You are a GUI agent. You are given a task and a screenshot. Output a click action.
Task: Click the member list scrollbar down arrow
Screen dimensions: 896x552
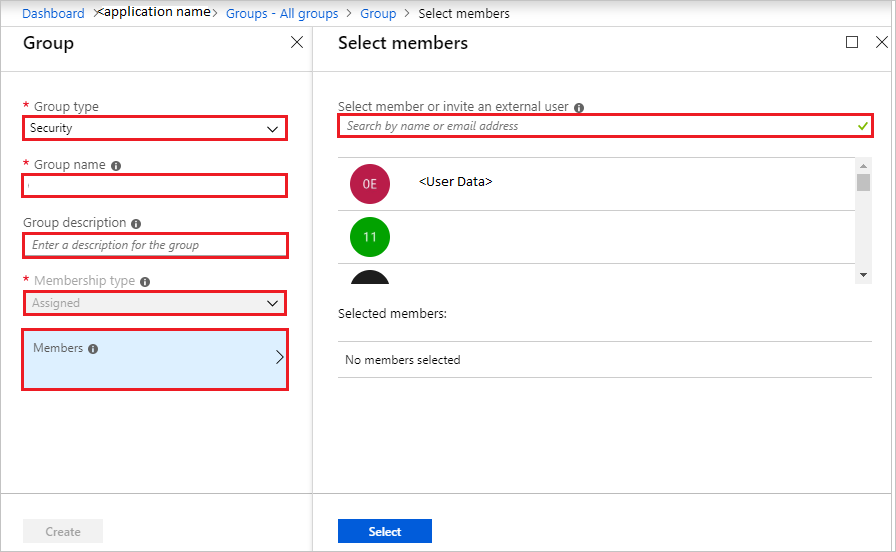863,275
